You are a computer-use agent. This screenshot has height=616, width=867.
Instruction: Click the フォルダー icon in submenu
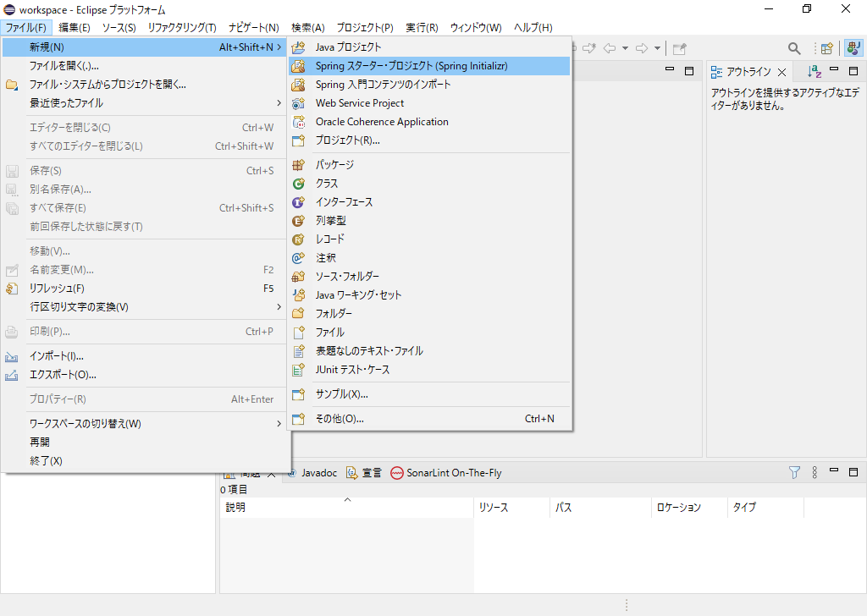coord(299,313)
